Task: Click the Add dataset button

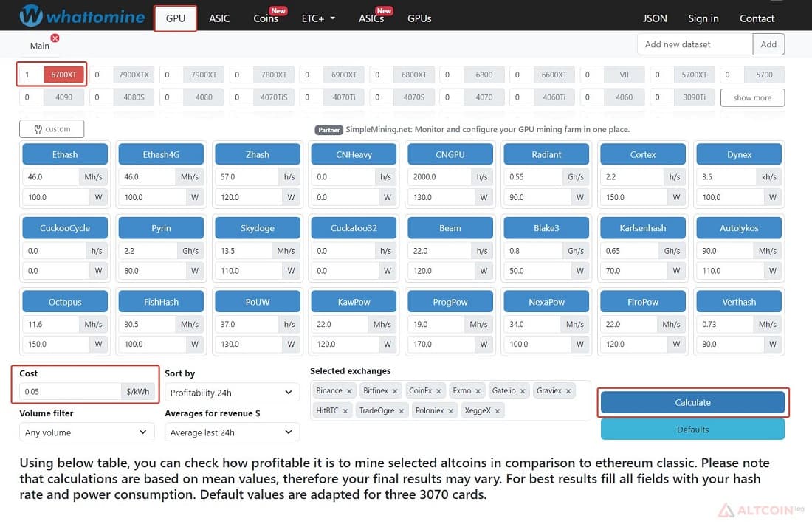Action: (768, 44)
